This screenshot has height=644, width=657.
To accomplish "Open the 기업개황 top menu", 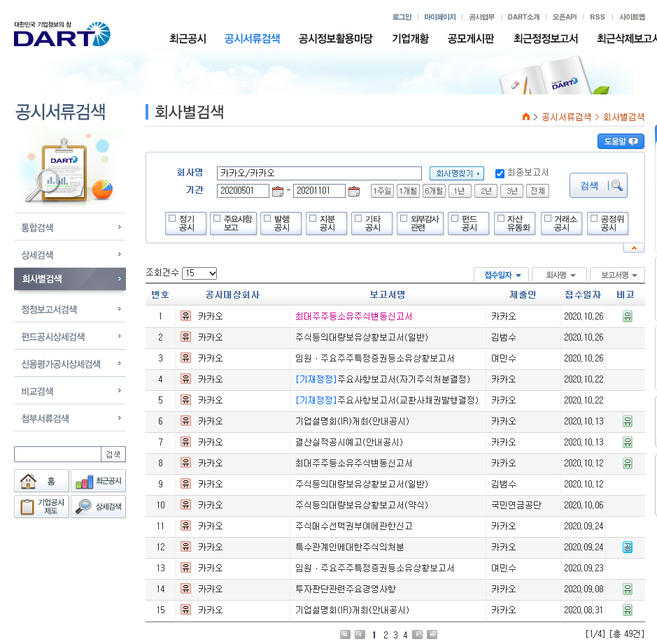I will tap(410, 39).
